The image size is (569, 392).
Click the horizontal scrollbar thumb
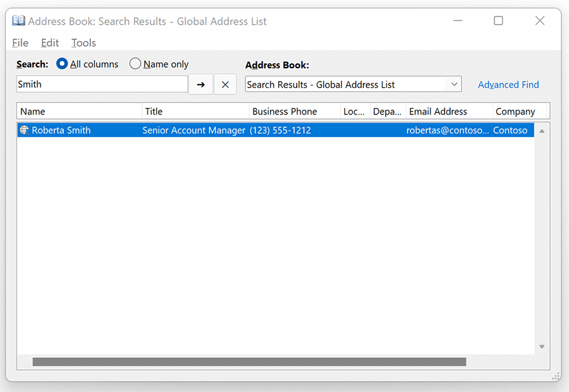[x=249, y=362]
